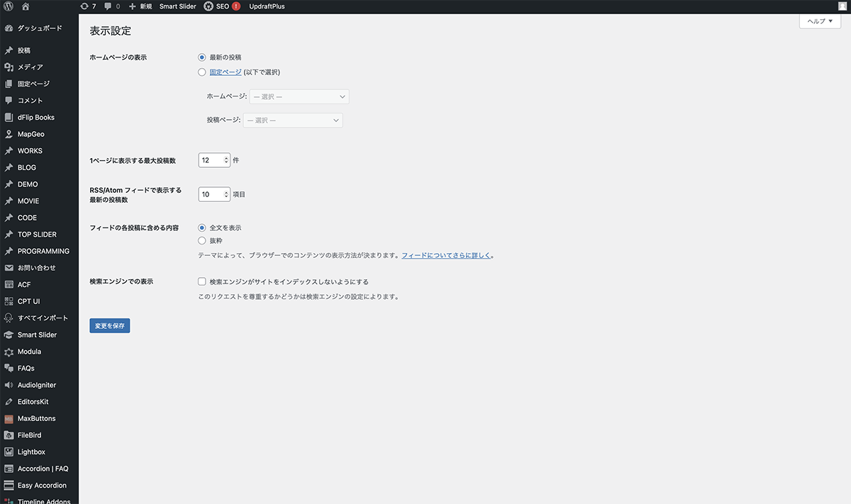Select the 最新の投稿 radio button
The width and height of the screenshot is (851, 504).
pos(202,57)
